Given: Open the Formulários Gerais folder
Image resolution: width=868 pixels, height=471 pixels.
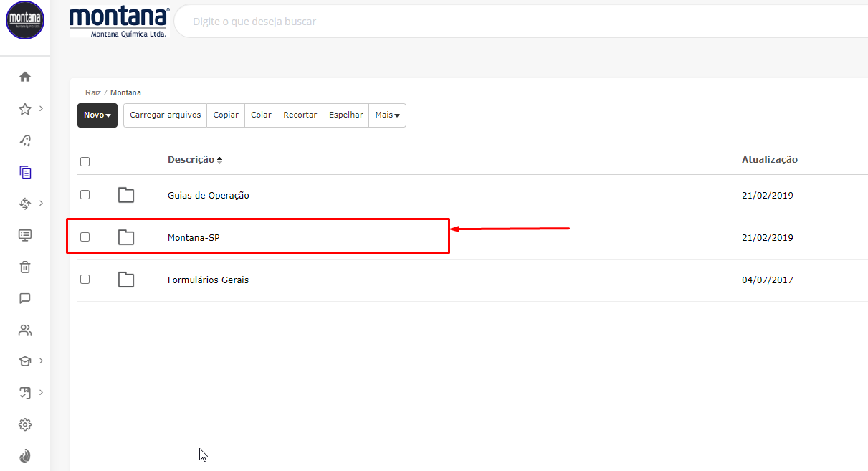Looking at the screenshot, I should click(208, 280).
